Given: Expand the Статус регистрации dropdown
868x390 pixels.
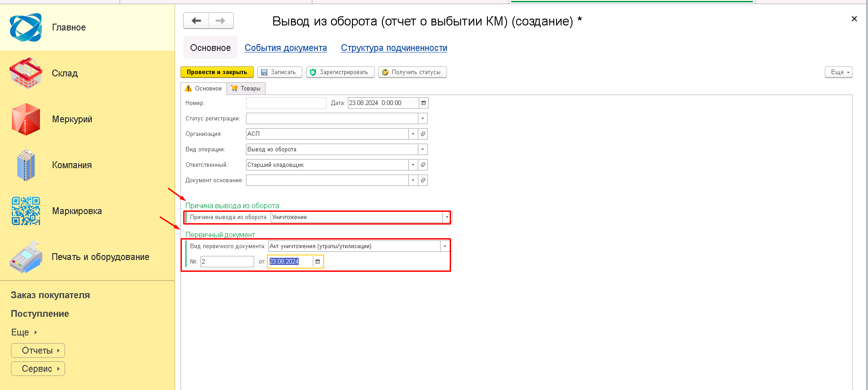Looking at the screenshot, I should click(x=423, y=119).
